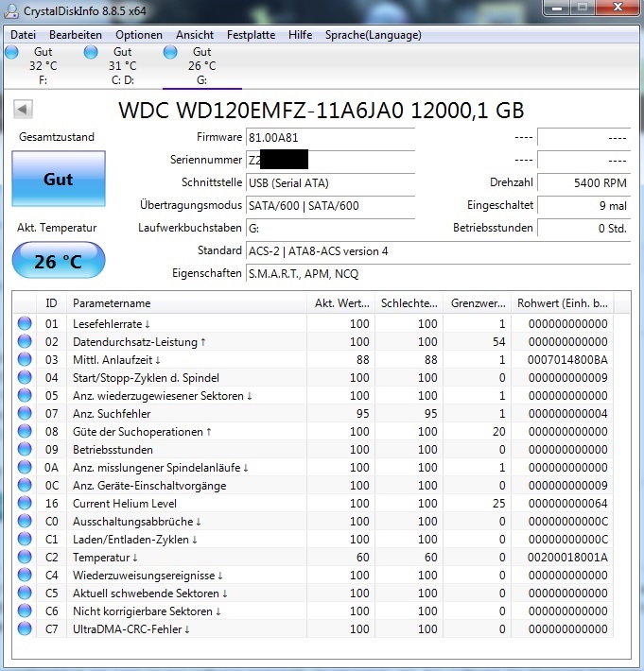
Task: Click raw value 00200018001A
Action: (x=567, y=558)
